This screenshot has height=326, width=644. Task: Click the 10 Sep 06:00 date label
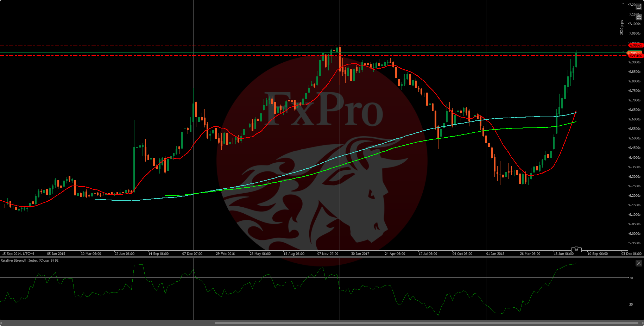coord(598,253)
